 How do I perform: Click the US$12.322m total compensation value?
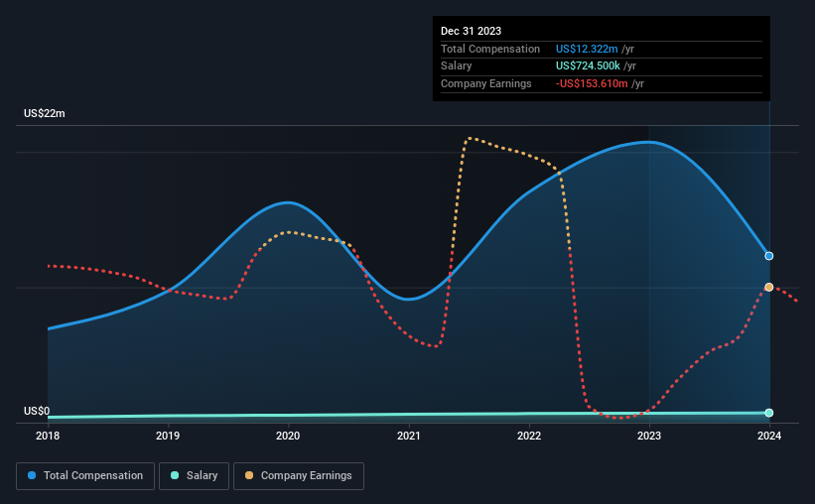(587, 49)
